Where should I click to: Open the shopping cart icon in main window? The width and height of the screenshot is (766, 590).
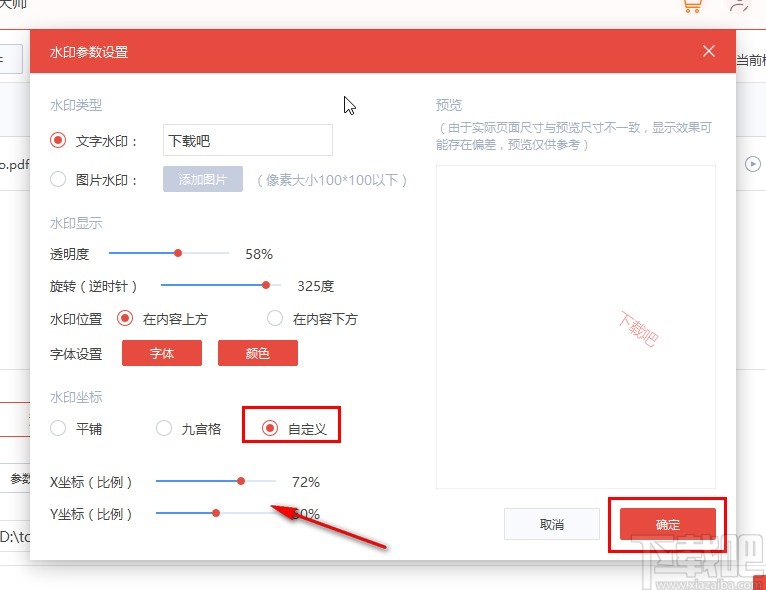point(693,6)
